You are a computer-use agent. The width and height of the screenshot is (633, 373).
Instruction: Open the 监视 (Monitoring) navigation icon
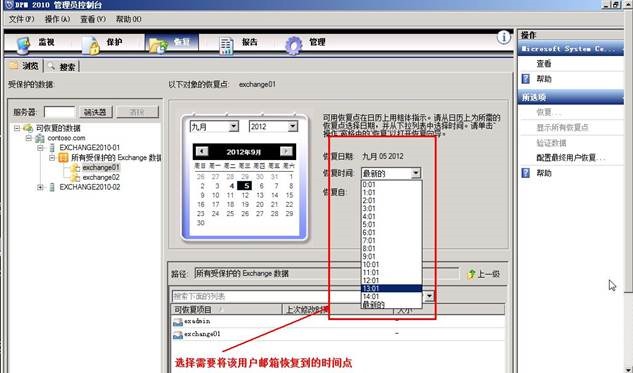coord(23,45)
